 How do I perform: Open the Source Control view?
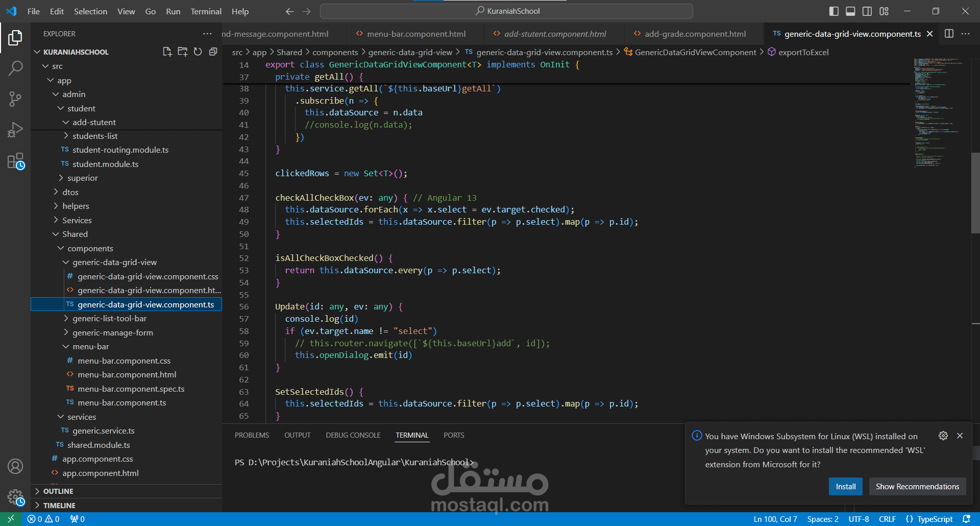pyautogui.click(x=15, y=99)
